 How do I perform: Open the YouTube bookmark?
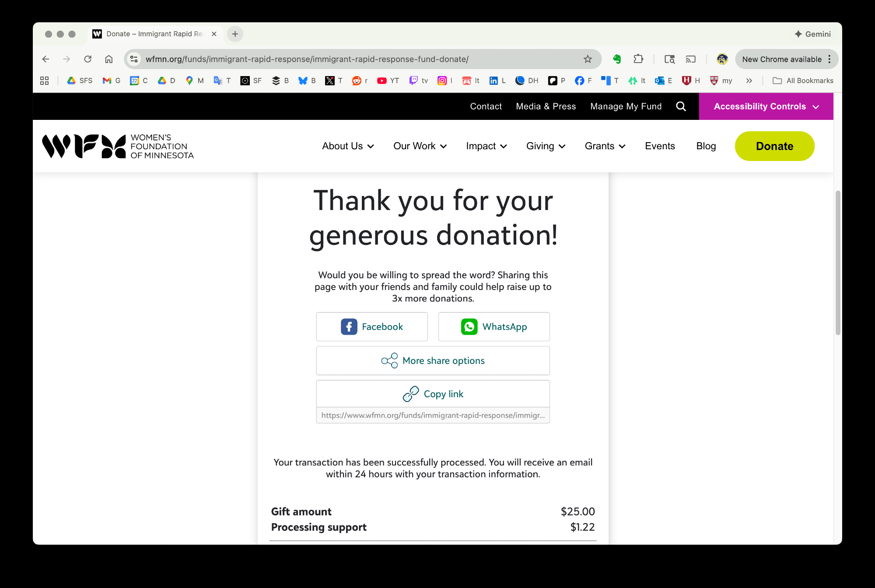click(x=388, y=80)
